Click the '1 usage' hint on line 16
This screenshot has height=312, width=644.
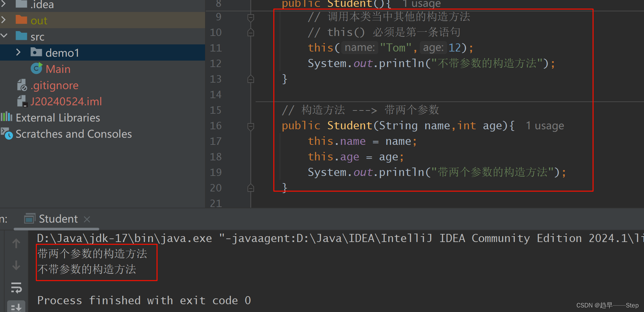point(545,126)
